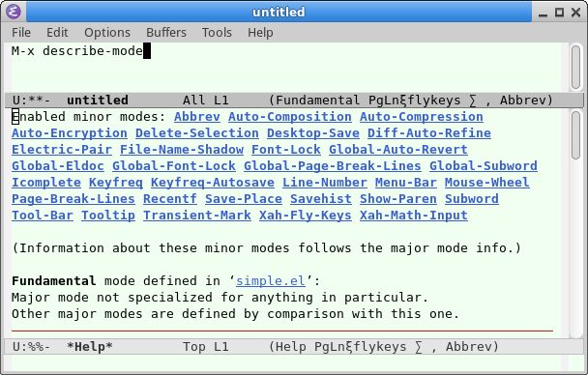Follow the Global-Page-Break-Lines link
This screenshot has width=588, height=375.
[333, 166]
